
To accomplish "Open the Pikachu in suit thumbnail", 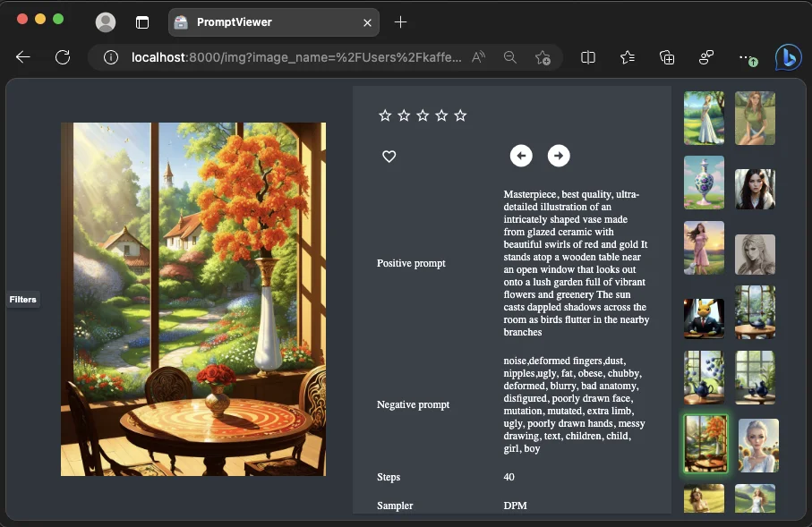I will coord(704,318).
